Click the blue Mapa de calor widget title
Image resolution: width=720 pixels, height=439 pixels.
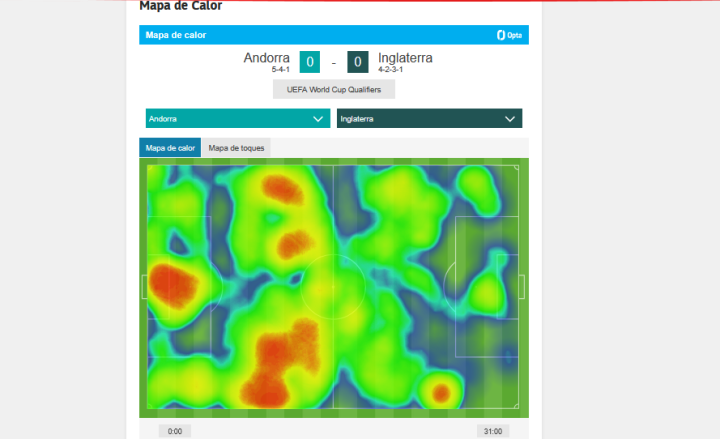[176, 35]
